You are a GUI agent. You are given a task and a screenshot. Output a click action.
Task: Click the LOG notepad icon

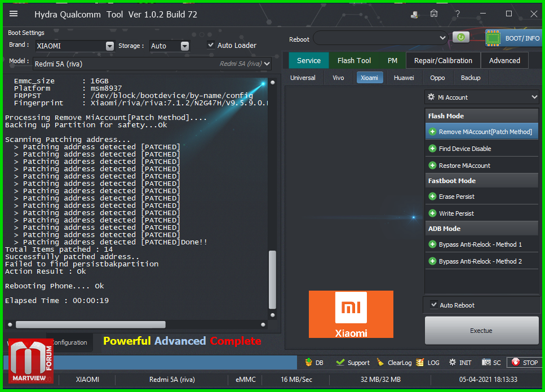pos(420,363)
